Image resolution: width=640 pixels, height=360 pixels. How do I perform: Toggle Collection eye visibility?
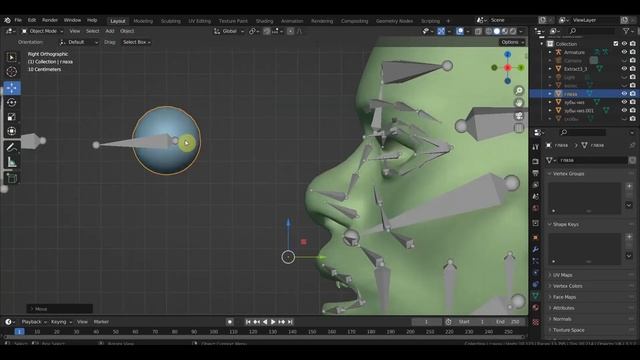(624, 44)
